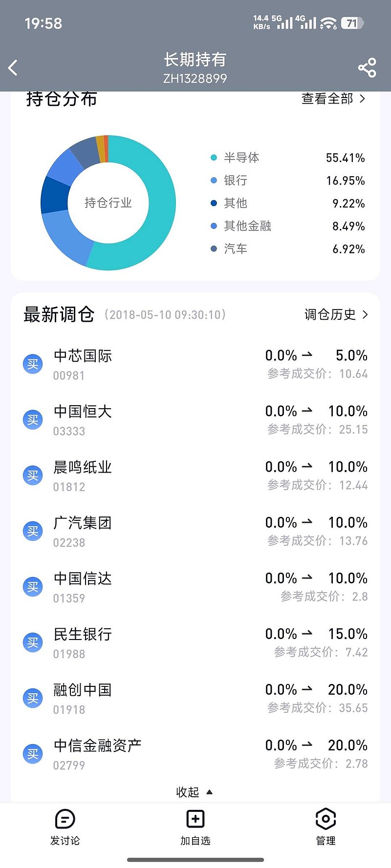Tap the 买 badge beside 融创中国
The image size is (391, 868).
point(33,698)
